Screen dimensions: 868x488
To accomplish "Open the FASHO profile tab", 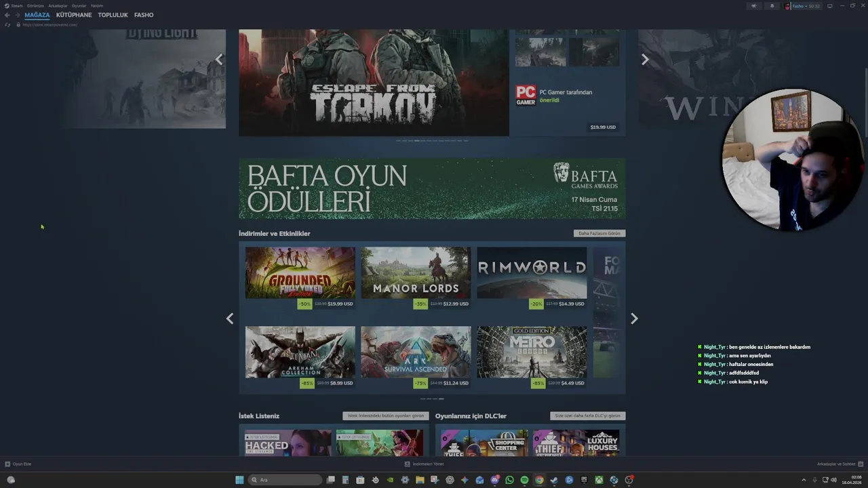I will 144,15.
